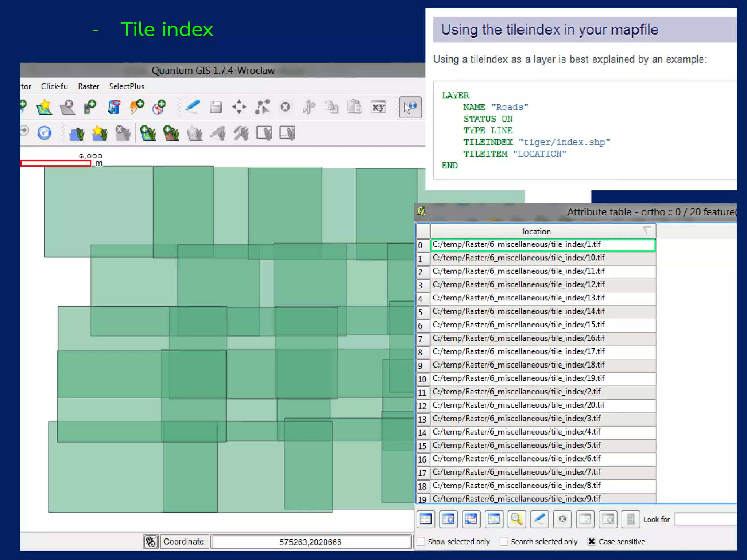Click the Add SpatiaLite Layer database icon
Viewport: 747px width, 560px height.
tap(114, 107)
